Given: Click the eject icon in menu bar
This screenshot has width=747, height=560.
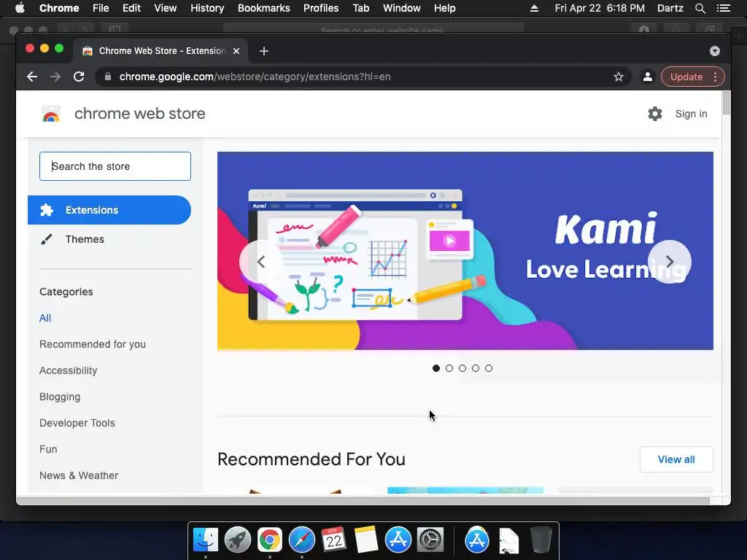Looking at the screenshot, I should [x=535, y=8].
